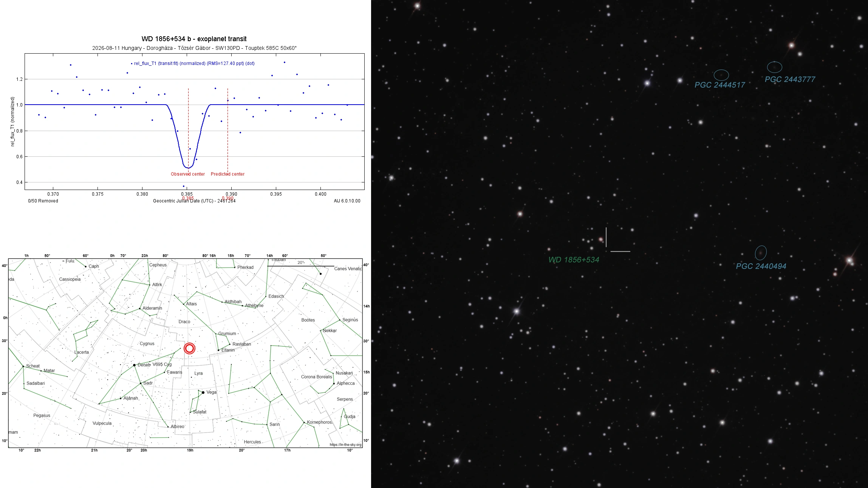
Task: Click the "PGC 2444517" galaxy label
Action: coord(720,85)
